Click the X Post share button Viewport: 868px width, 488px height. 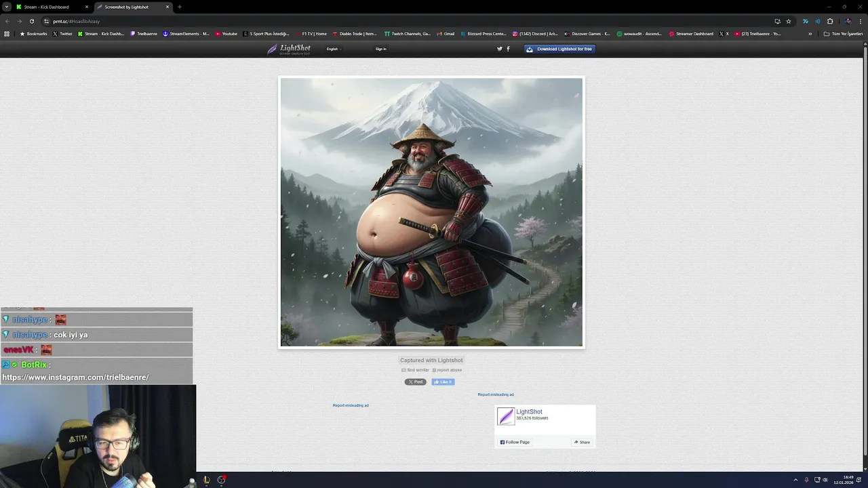coord(416,382)
